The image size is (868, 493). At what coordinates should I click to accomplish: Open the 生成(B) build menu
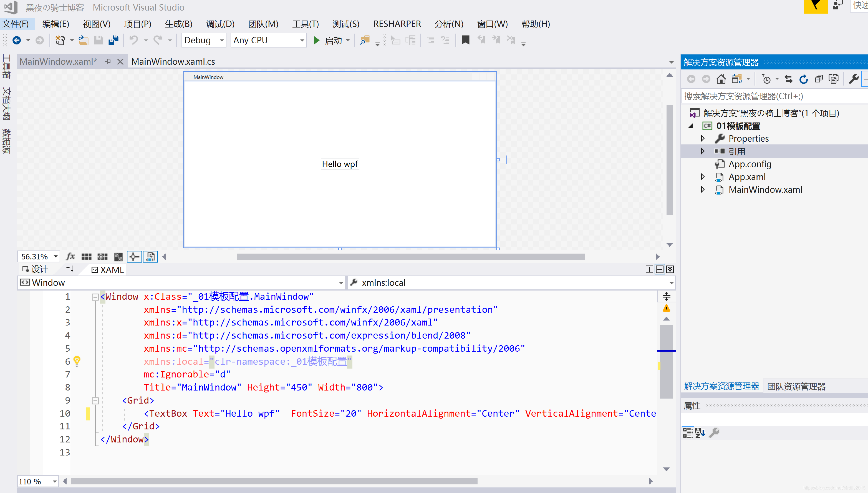[x=179, y=24]
